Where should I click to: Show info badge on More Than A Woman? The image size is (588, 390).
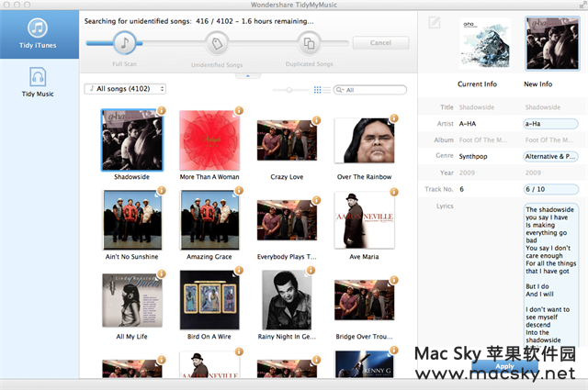(239, 110)
